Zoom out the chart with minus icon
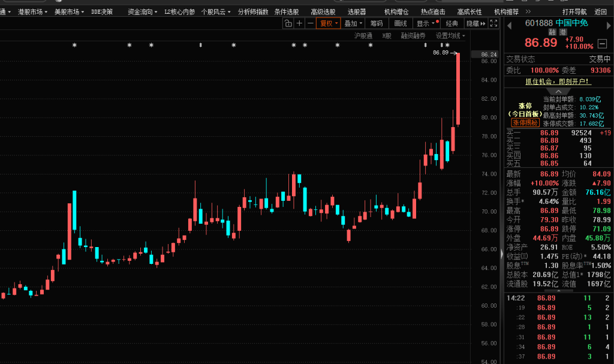This screenshot has height=364, width=614. click(x=310, y=23)
